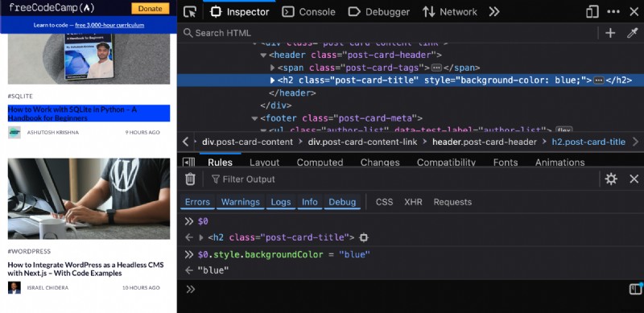
Task: Open the overflow tools chevron menu
Action: pos(494,12)
